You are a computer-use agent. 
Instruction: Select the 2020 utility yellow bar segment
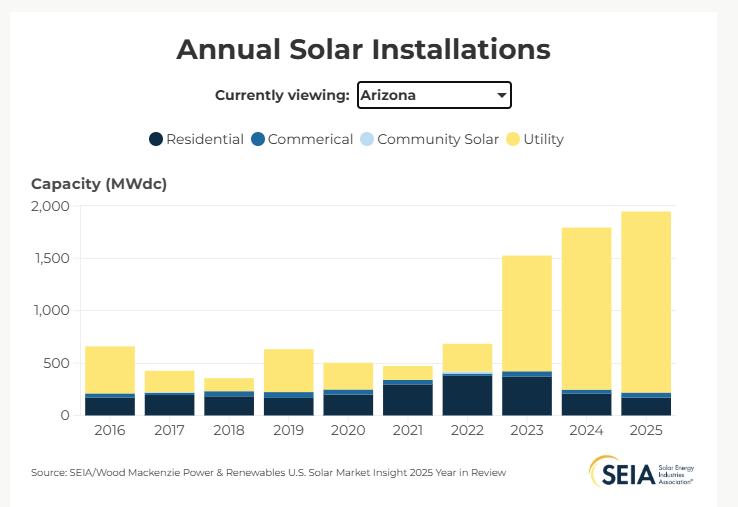pos(348,376)
